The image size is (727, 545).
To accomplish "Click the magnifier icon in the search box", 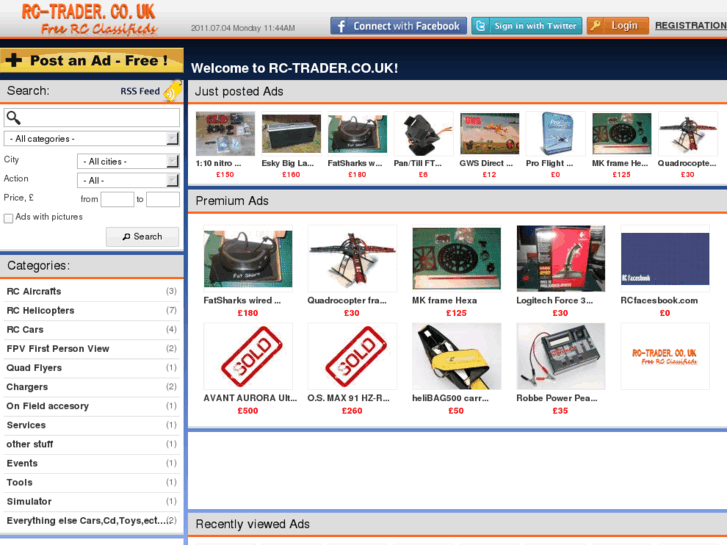I will coord(13,118).
